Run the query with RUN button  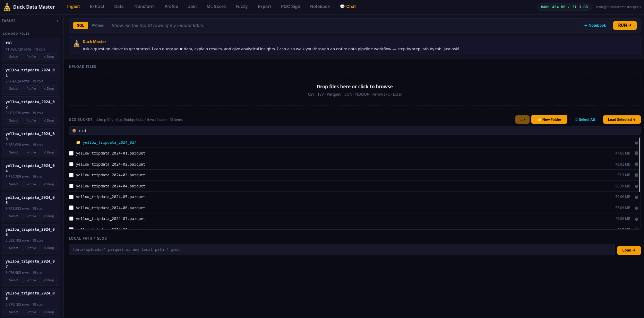tap(625, 25)
